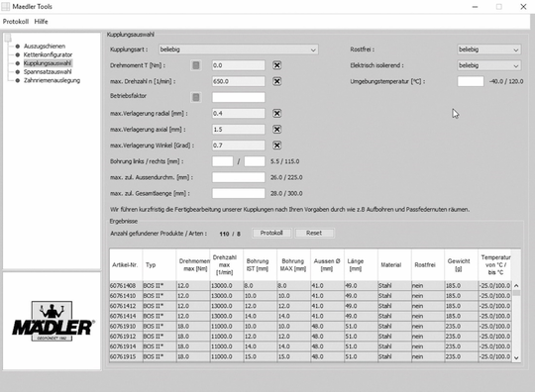Clear the max. Verlagerung Winkel value

click(x=276, y=146)
